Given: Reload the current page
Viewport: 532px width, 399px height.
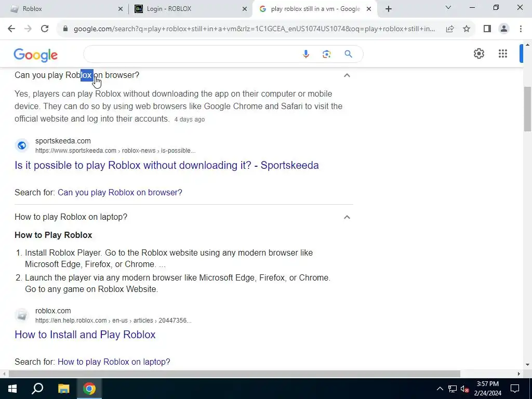Looking at the screenshot, I should click(45, 29).
